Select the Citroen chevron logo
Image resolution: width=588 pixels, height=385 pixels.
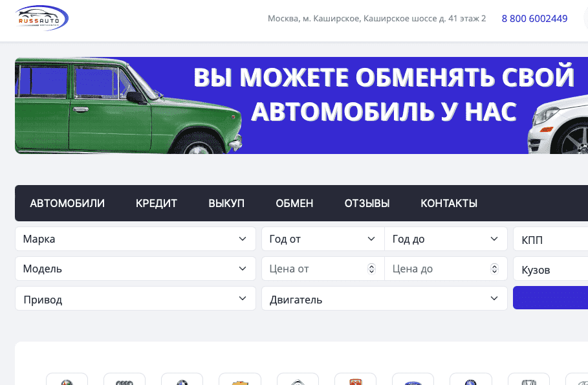(298, 380)
